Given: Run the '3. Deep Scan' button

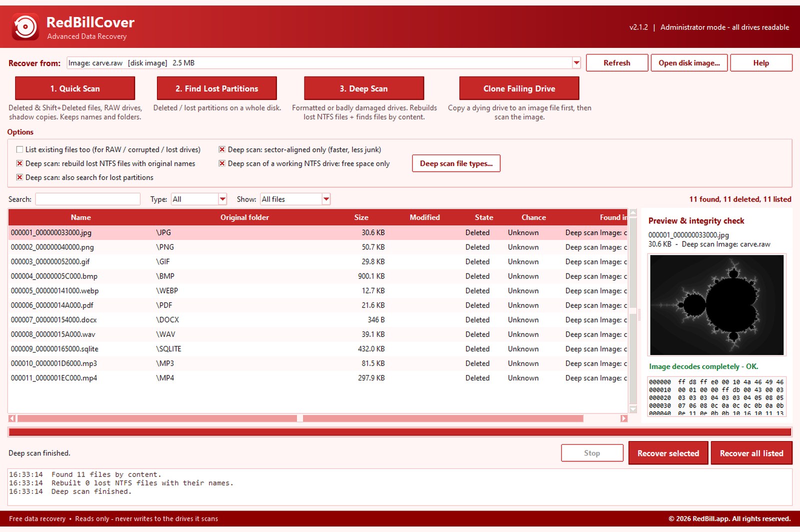Looking at the screenshot, I should pos(364,88).
